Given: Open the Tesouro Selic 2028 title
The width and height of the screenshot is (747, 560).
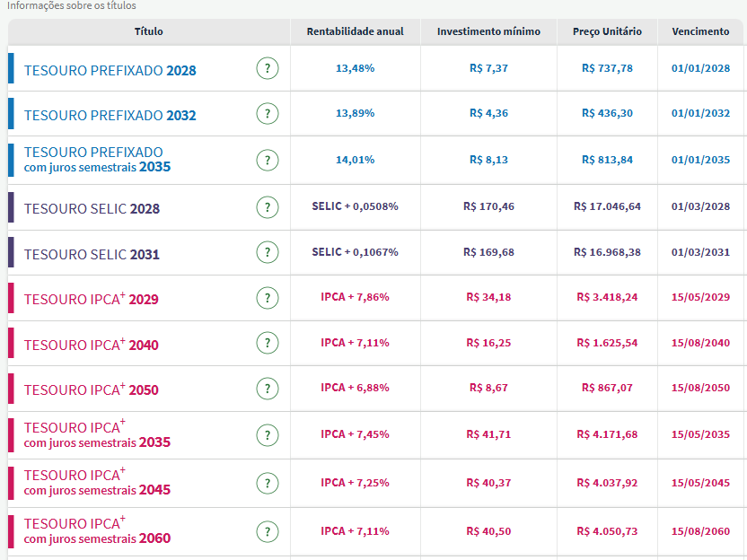Looking at the screenshot, I should click(x=92, y=208).
